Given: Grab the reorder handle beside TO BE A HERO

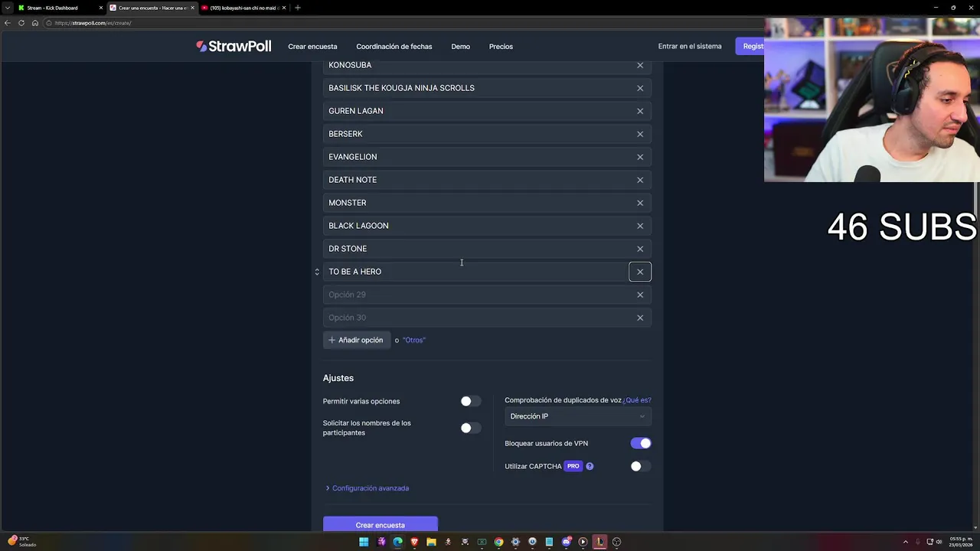Looking at the screenshot, I should [x=317, y=272].
